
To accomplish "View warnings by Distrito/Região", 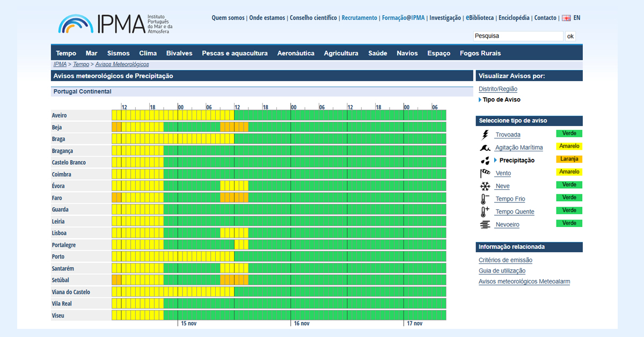I will (x=497, y=89).
